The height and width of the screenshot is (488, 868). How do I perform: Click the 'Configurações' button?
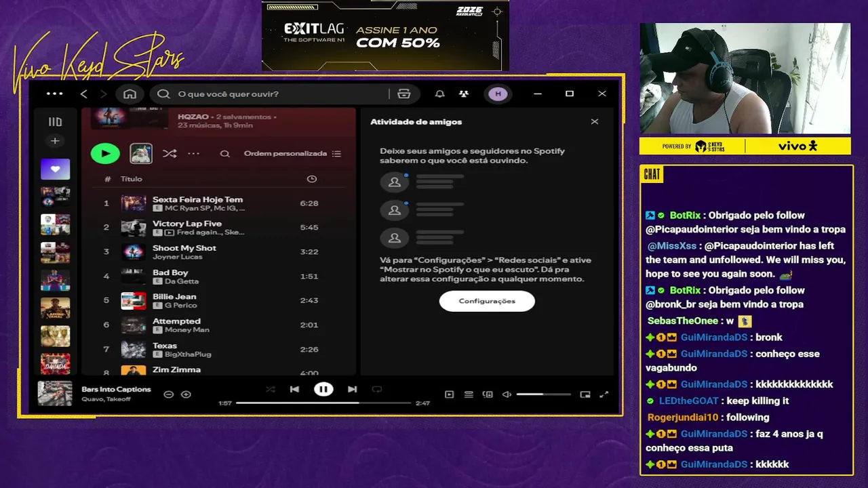[487, 301]
